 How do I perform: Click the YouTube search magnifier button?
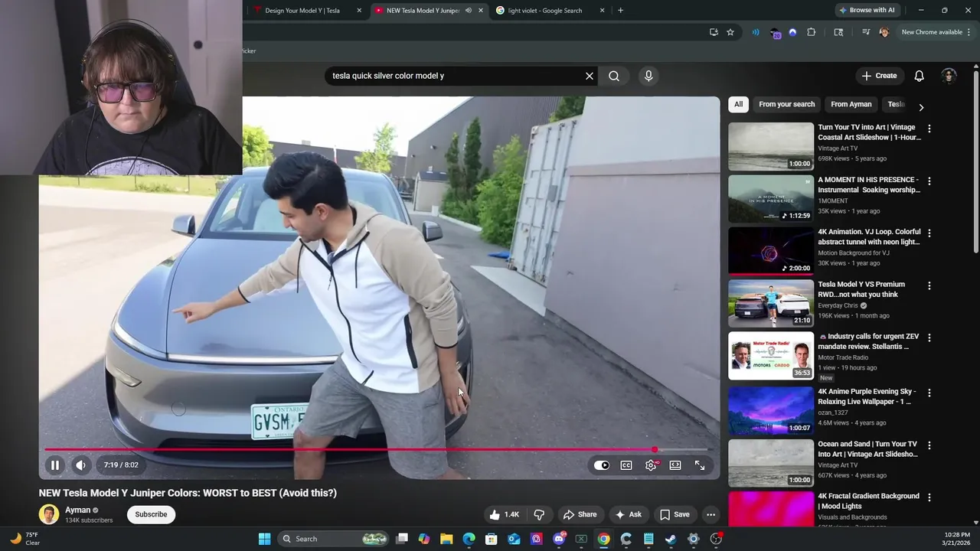coord(614,76)
